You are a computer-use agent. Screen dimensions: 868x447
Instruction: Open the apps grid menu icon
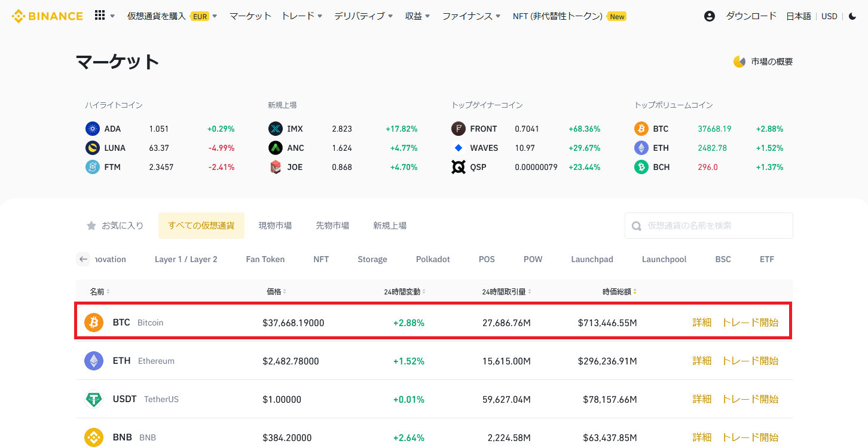click(x=100, y=16)
